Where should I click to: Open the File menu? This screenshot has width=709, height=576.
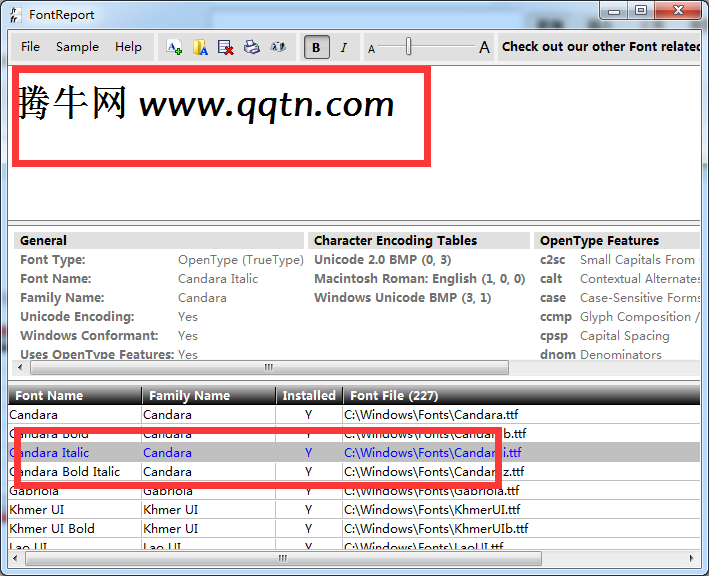pos(30,47)
